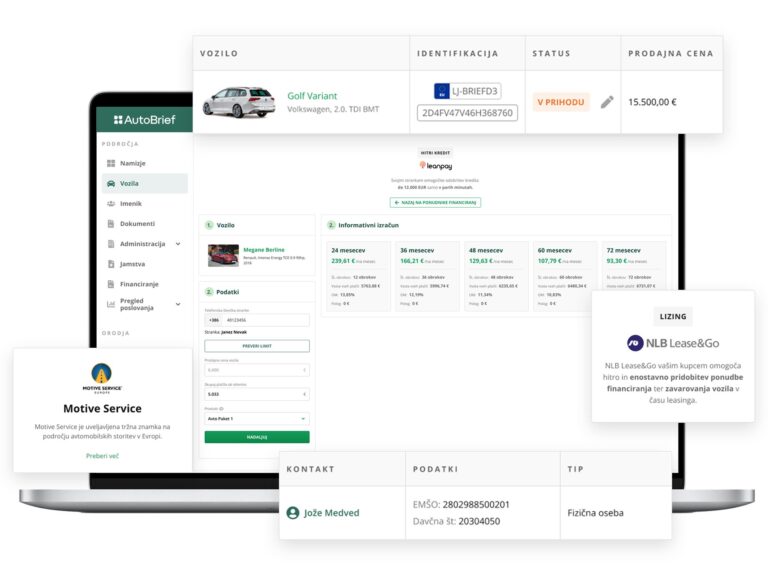This screenshot has width=768, height=575.
Task: Click the person icon next to Jože Medved
Action: (293, 513)
